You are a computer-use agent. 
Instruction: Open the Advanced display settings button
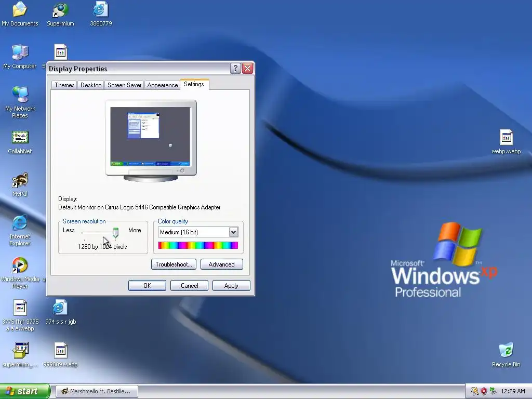point(221,264)
